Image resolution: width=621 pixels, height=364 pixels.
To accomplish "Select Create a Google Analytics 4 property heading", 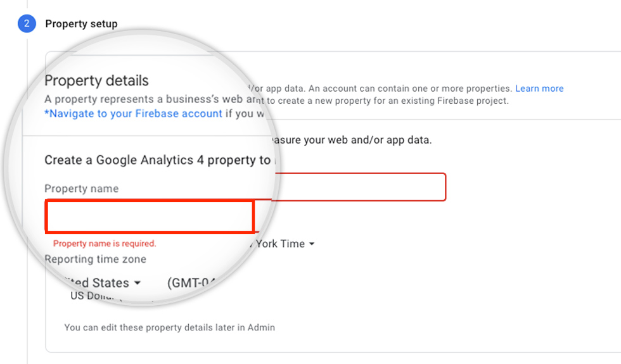I will click(157, 160).
